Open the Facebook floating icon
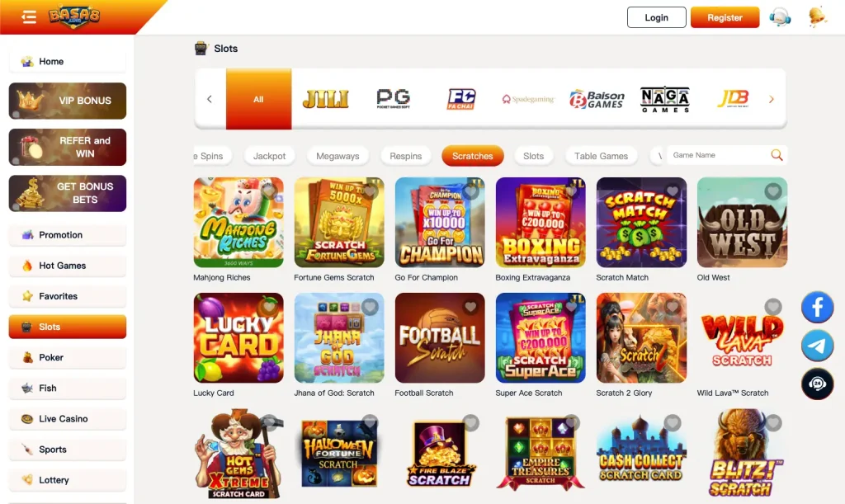The width and height of the screenshot is (845, 504). (x=817, y=308)
